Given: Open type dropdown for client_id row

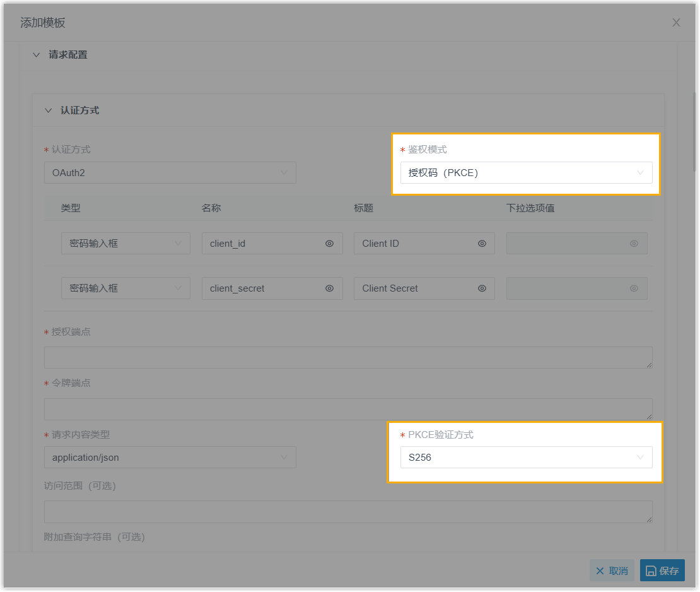Looking at the screenshot, I should [x=125, y=244].
